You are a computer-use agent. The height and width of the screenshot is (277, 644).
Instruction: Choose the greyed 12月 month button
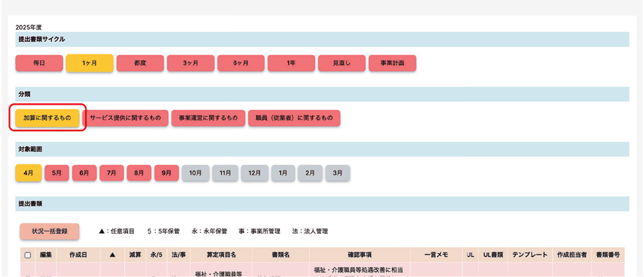pyautogui.click(x=255, y=173)
